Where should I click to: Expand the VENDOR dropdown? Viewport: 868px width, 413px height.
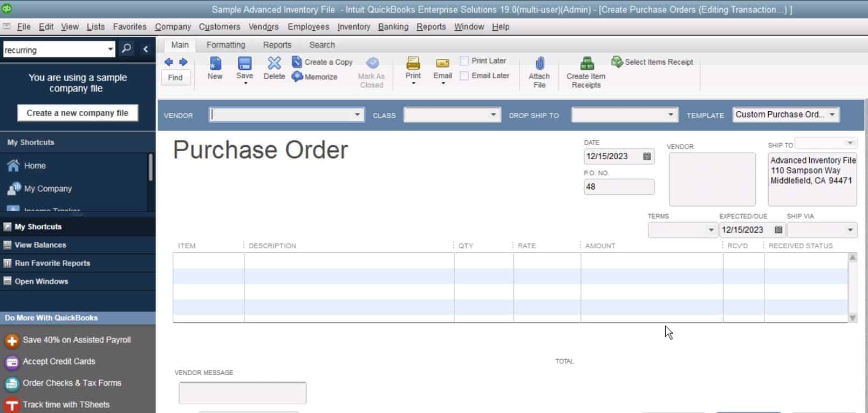pos(357,114)
